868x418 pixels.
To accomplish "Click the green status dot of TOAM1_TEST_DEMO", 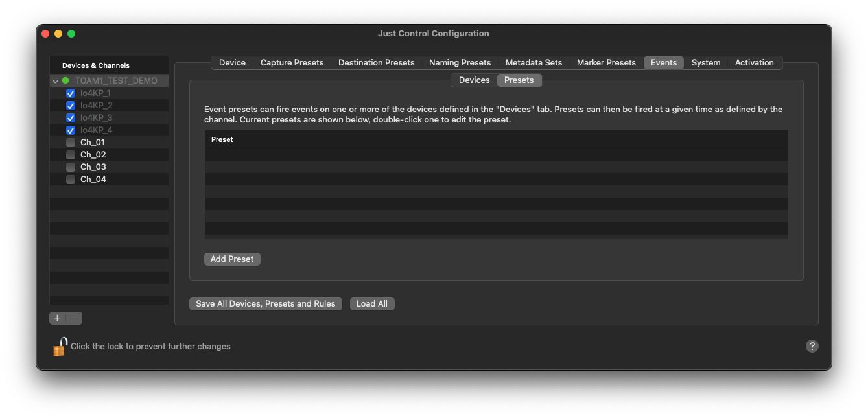I will pos(65,81).
